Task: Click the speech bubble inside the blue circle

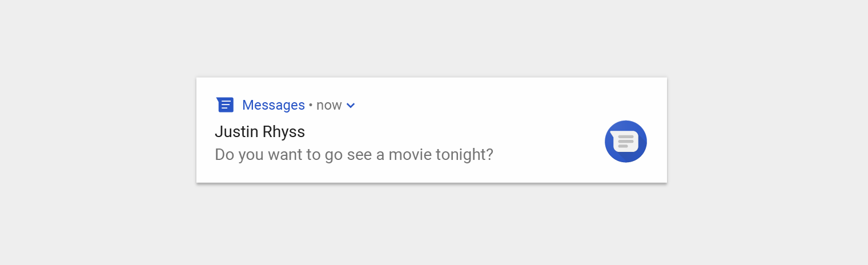Action: pos(625,141)
